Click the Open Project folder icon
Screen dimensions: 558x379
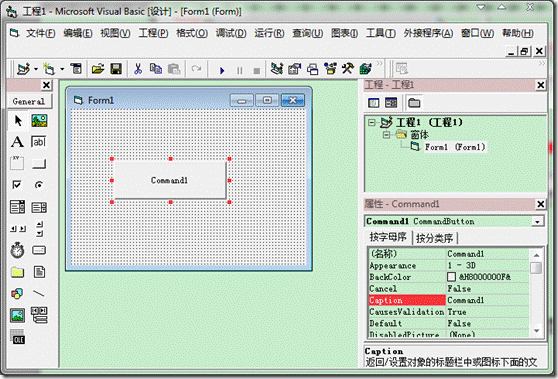(x=98, y=69)
